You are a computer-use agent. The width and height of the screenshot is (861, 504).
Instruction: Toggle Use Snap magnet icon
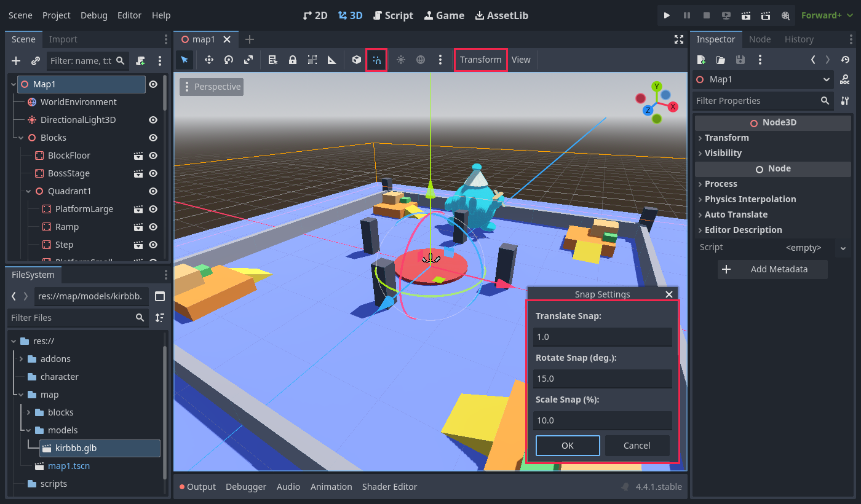tap(376, 60)
